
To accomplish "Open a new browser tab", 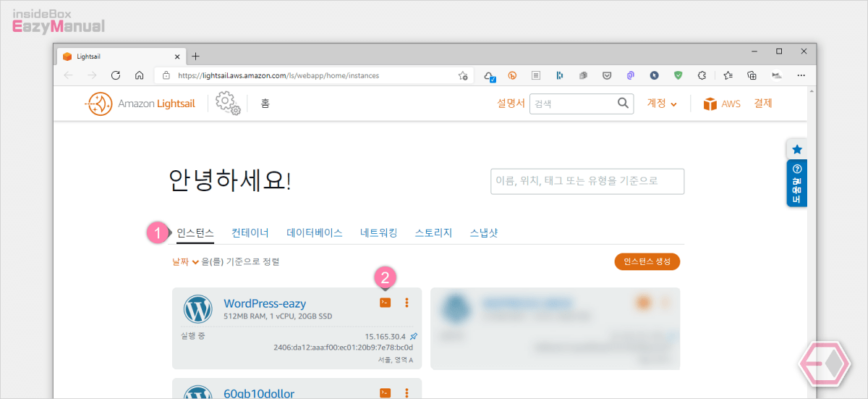I will coord(195,56).
